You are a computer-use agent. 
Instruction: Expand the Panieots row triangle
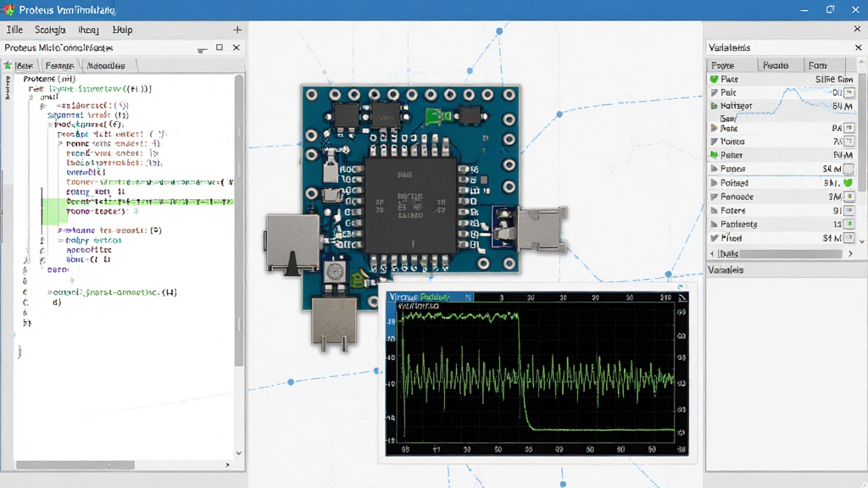click(x=714, y=224)
